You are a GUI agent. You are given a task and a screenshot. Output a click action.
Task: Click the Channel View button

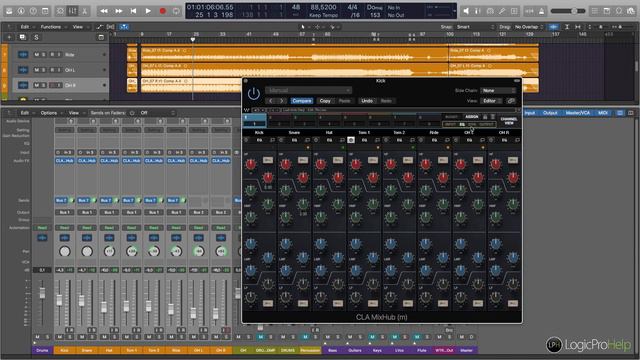[509, 121]
